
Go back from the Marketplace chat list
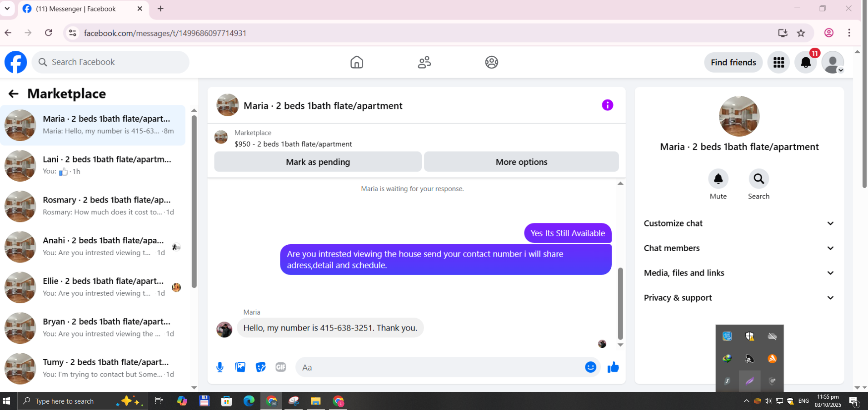[13, 94]
